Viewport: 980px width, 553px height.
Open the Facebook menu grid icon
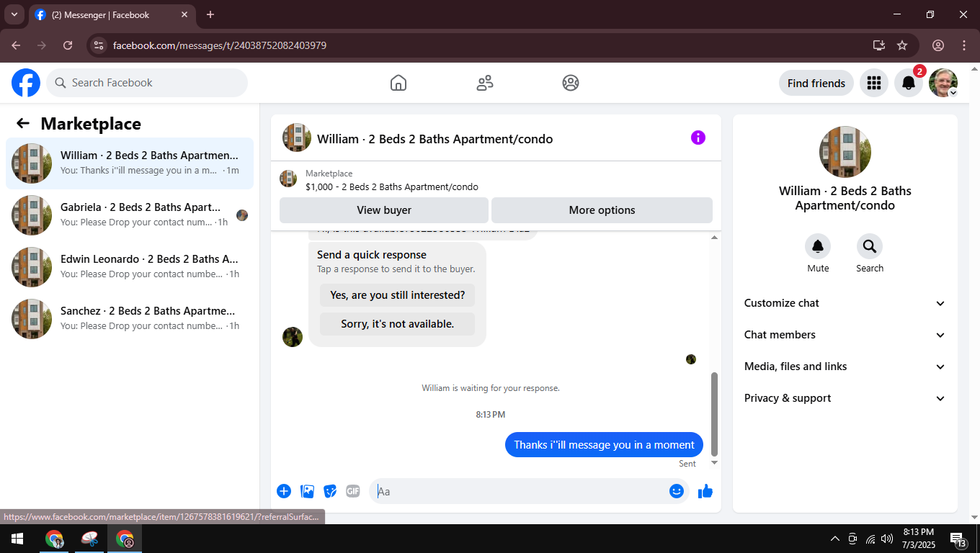(x=874, y=83)
